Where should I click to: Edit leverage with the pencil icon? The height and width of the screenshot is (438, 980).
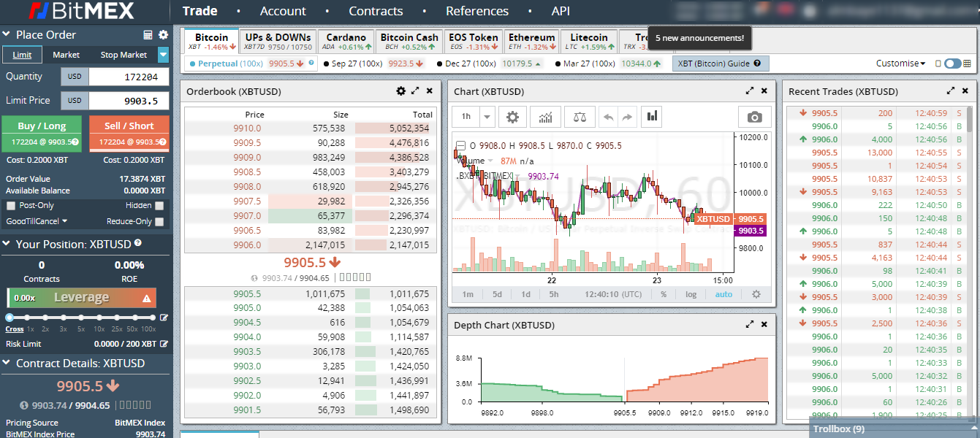point(164,318)
